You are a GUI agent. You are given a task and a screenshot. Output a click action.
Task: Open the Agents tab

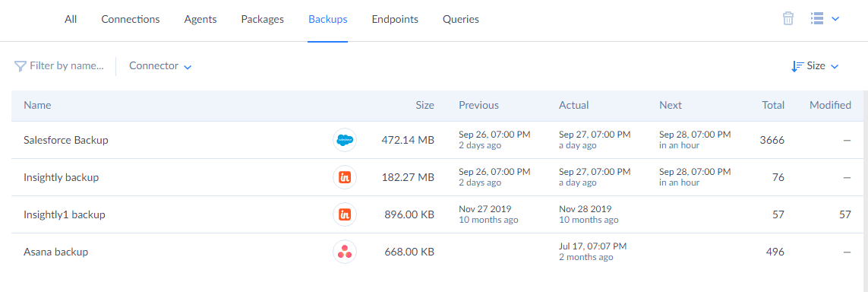tap(200, 20)
